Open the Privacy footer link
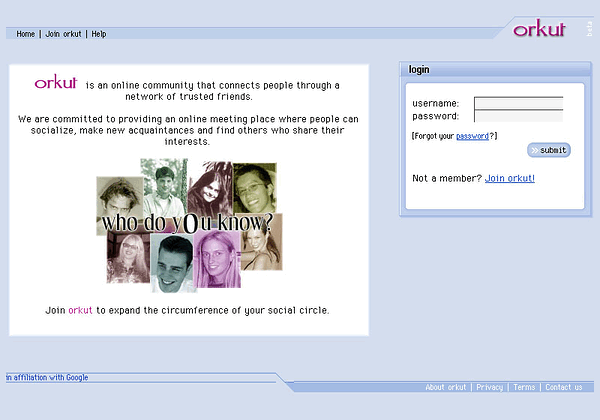Image resolution: width=600 pixels, height=420 pixels. [489, 387]
